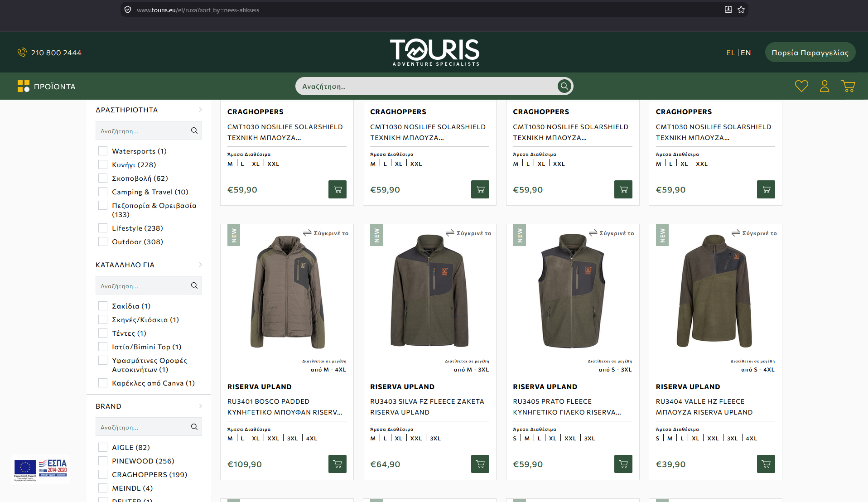Add third €59,90 Craghoppers item to cart
868x502 pixels.
pos(623,189)
